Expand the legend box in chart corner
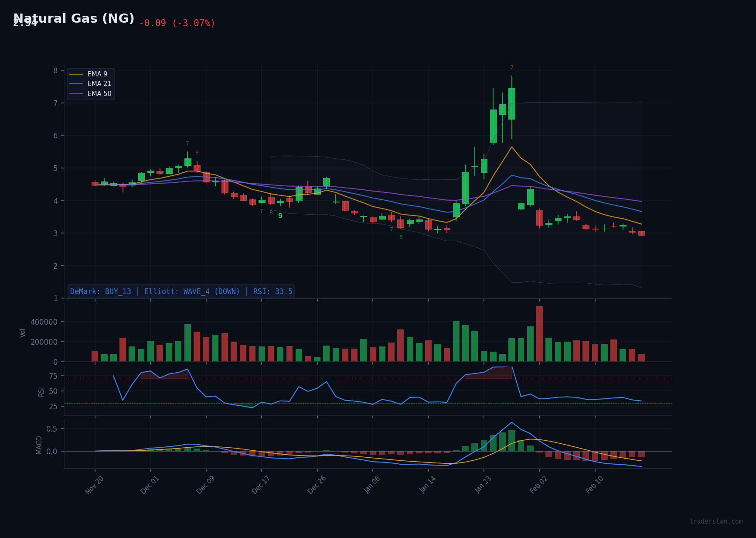Screen dimensions: 756x538 click(90, 83)
